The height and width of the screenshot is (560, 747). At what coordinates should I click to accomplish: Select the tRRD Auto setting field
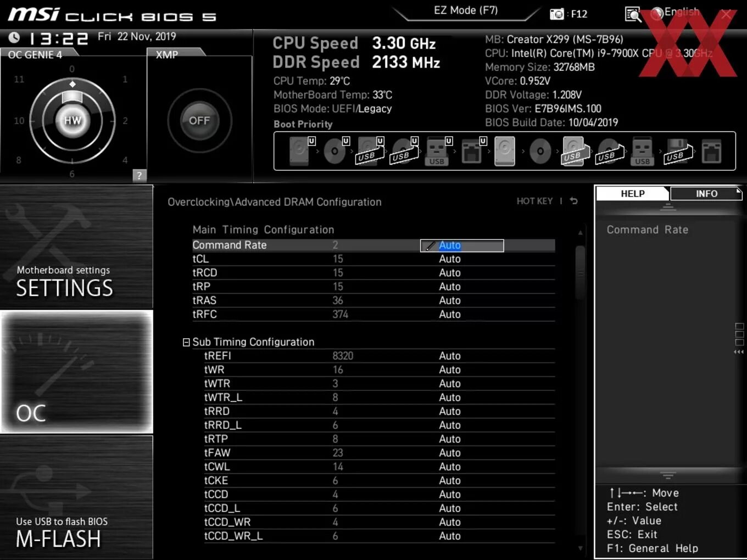tap(450, 411)
